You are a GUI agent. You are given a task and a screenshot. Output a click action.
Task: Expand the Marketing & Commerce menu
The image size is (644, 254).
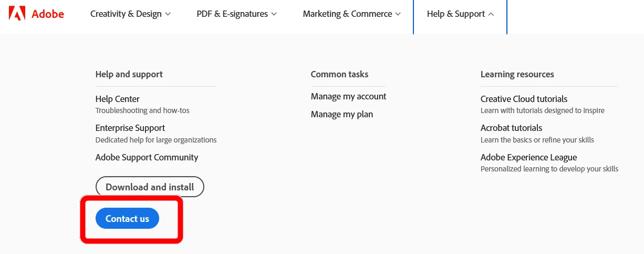tap(352, 14)
